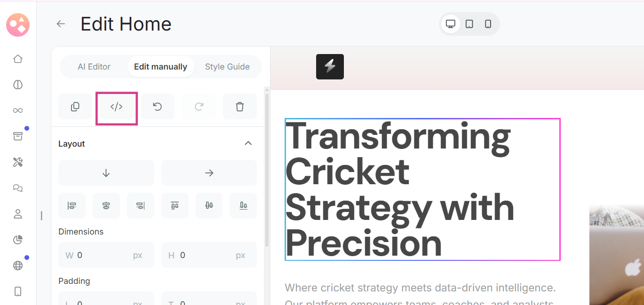Click the duplicate element icon
644x305 pixels.
coord(75,107)
